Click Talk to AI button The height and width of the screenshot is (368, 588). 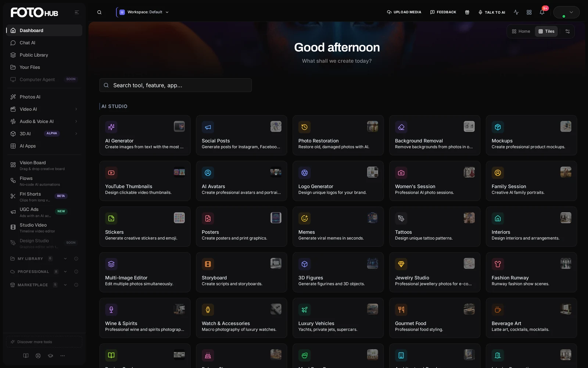(491, 12)
